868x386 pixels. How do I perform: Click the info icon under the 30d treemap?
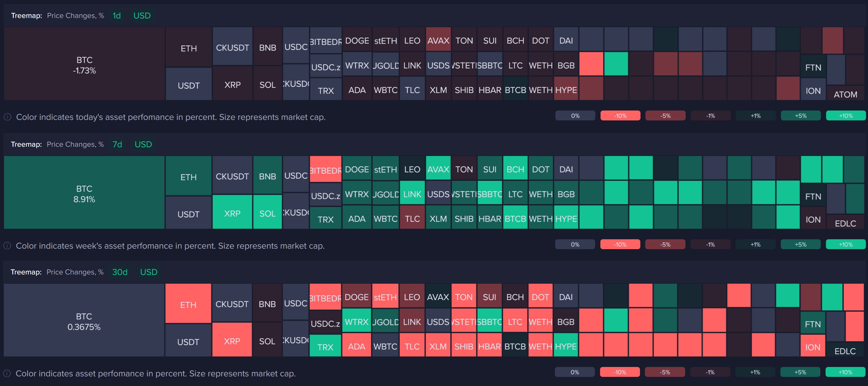[x=7, y=373]
